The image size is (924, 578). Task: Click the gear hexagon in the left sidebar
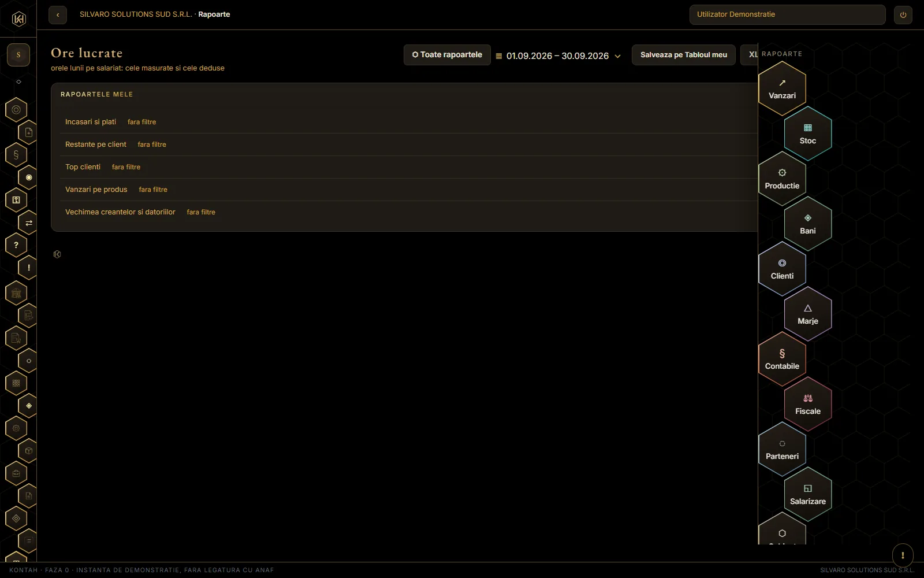[x=16, y=428]
